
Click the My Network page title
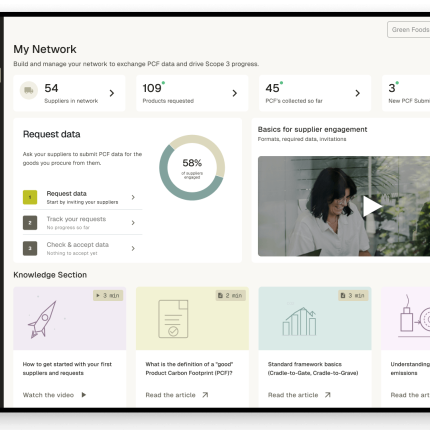click(45, 49)
